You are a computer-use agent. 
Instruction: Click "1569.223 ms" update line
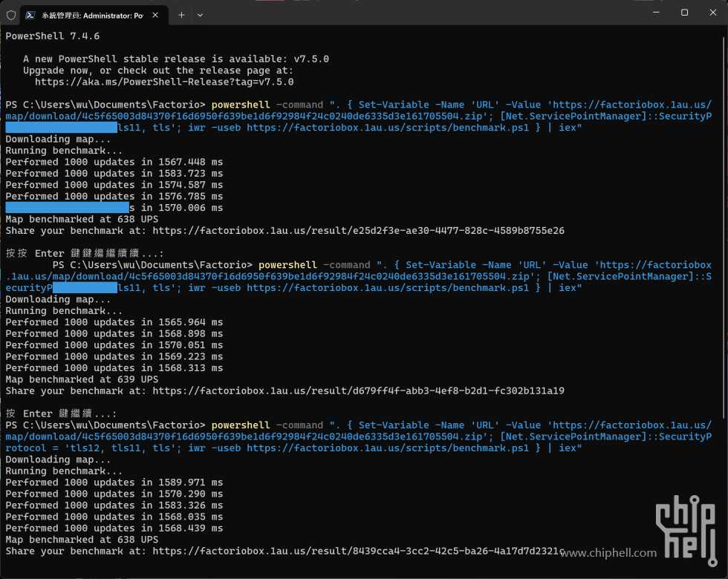[114, 356]
